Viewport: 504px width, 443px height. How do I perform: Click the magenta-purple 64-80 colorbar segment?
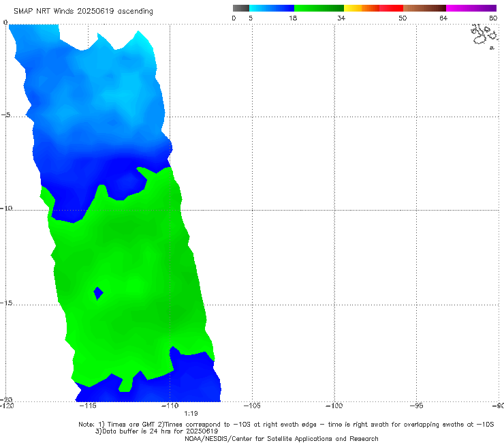click(x=471, y=8)
